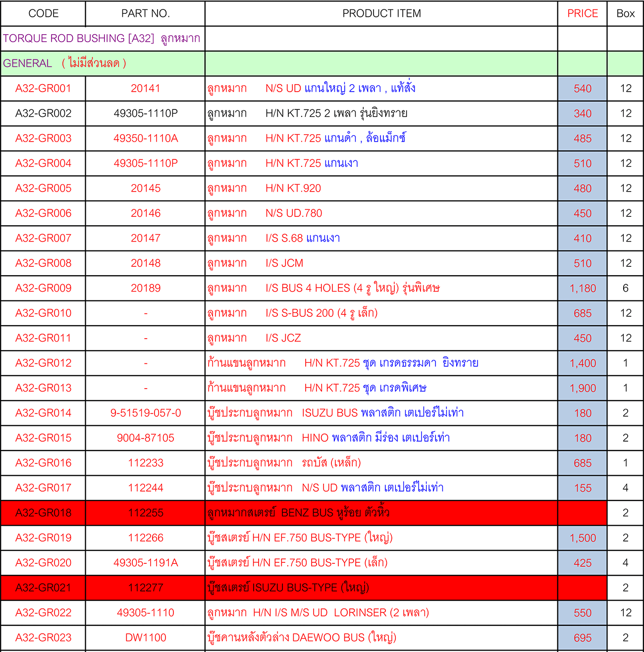Select the highlighted code A32-GR018
Screen dimensions: 644x652
point(44,513)
